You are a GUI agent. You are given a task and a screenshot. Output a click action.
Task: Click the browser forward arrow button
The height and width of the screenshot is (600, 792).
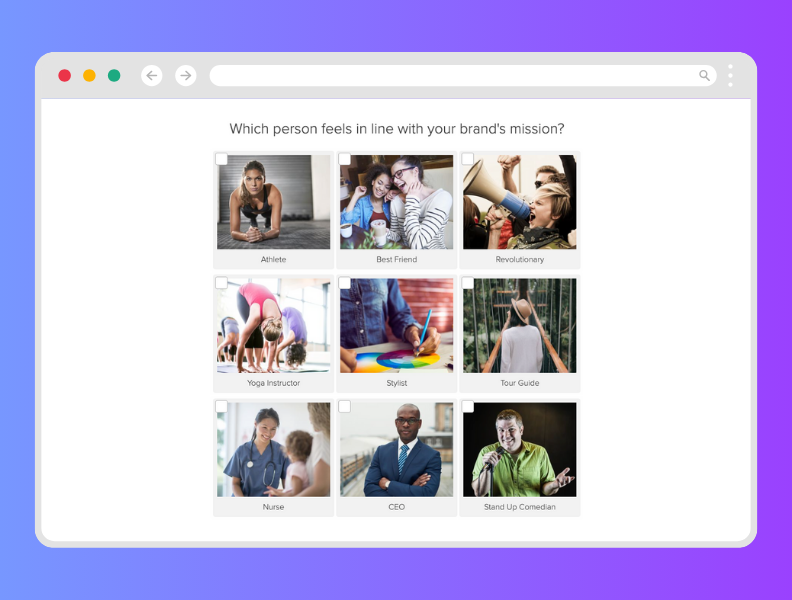pyautogui.click(x=186, y=76)
